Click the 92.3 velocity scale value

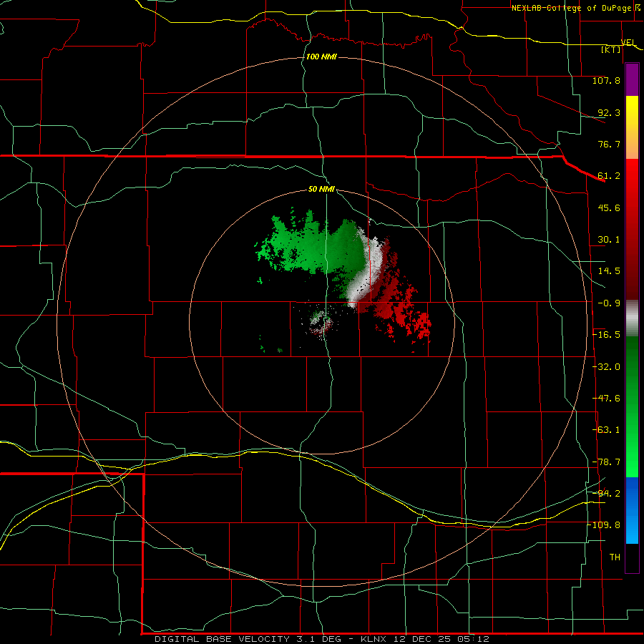click(x=609, y=112)
